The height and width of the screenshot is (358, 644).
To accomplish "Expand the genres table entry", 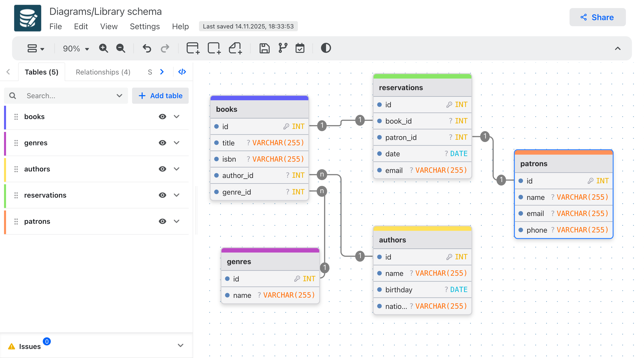I will pos(177,143).
